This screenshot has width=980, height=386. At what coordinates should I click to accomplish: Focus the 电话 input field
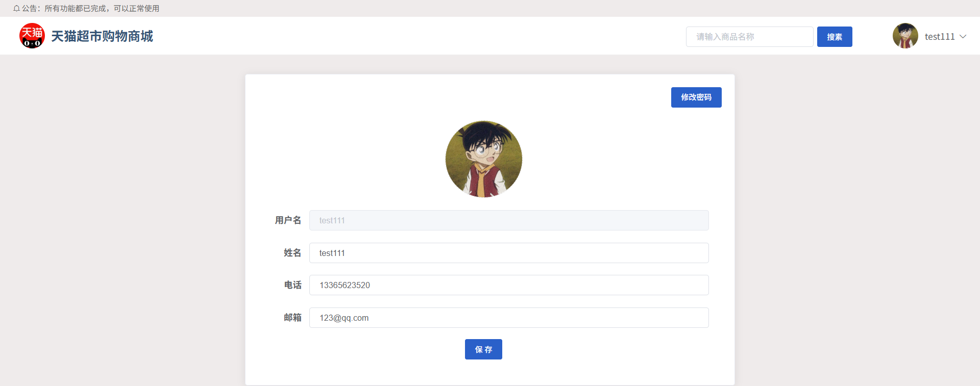pos(509,285)
